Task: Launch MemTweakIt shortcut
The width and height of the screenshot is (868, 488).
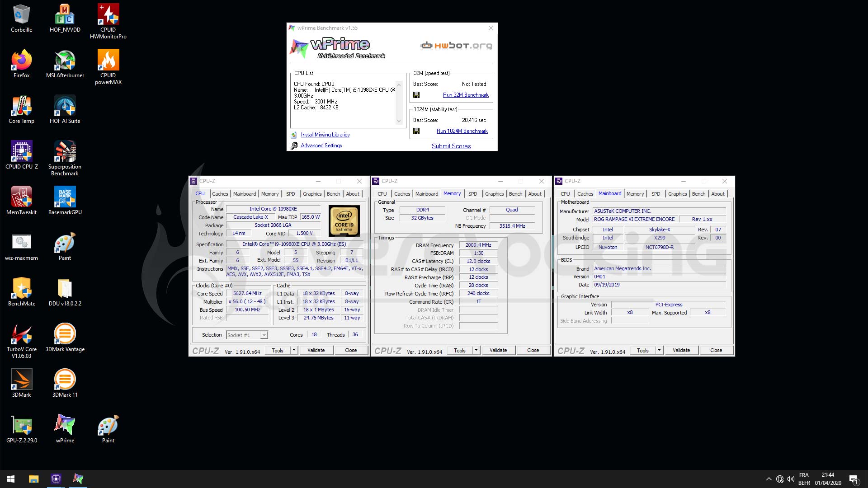Action: click(x=21, y=201)
